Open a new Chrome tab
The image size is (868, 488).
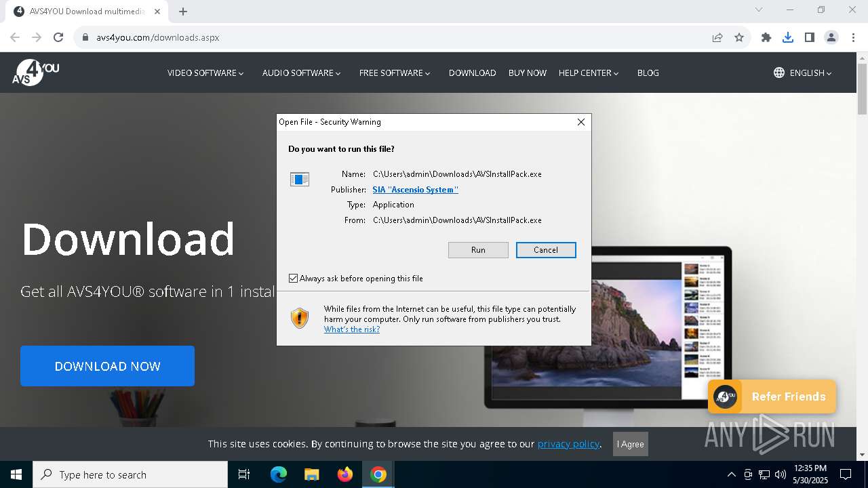(183, 11)
